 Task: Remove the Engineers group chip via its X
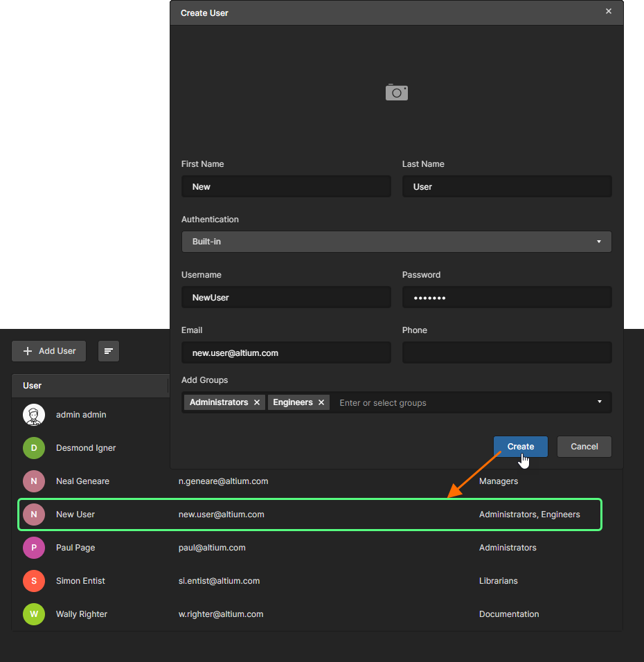(x=321, y=402)
